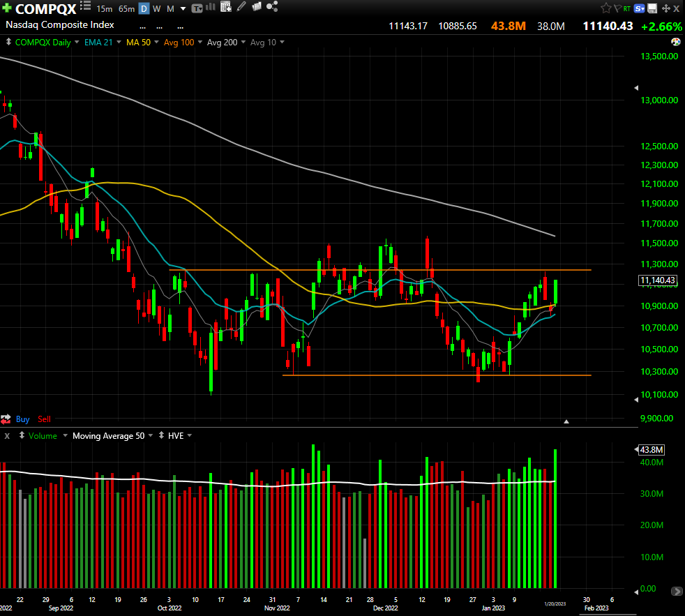This screenshot has height=616, width=685.
Task: Click the lower orange support trendline
Action: (x=437, y=375)
